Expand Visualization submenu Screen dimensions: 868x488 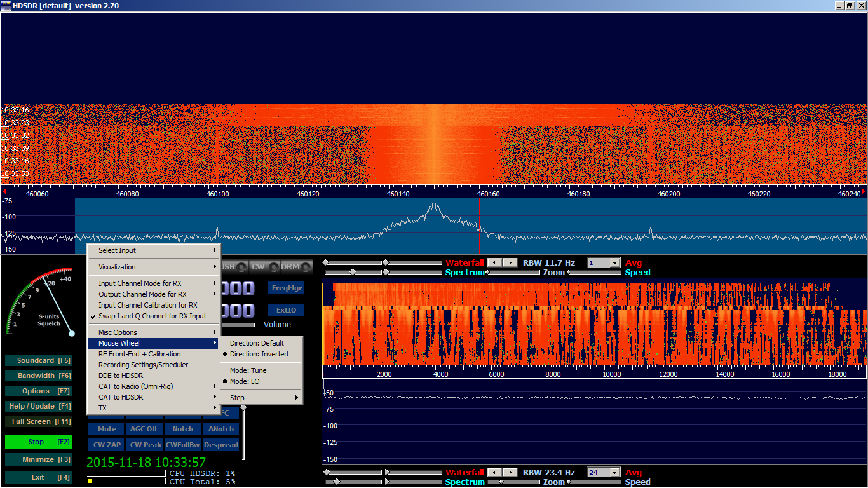click(x=154, y=267)
